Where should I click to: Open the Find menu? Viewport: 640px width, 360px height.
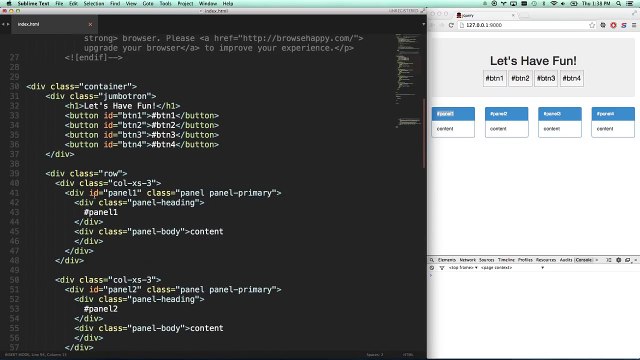[x=115, y=3]
